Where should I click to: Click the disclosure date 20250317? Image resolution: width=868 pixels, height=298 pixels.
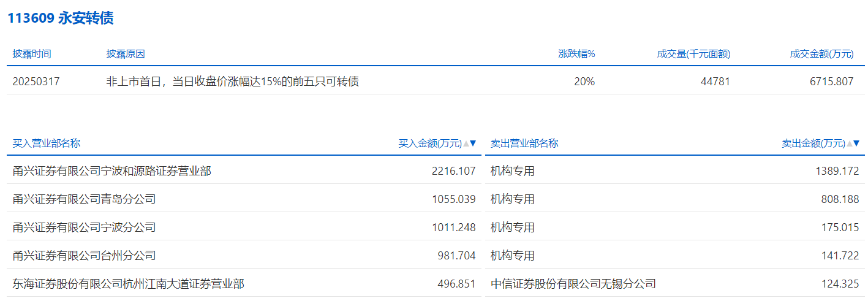(x=36, y=81)
